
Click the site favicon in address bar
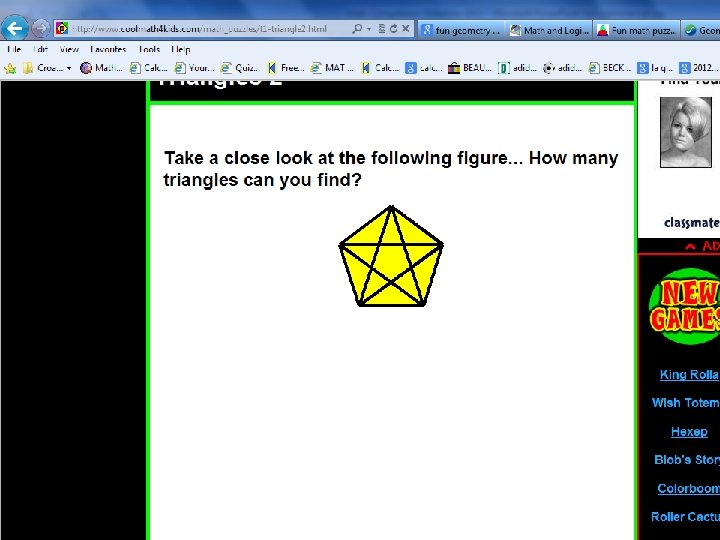point(62,28)
